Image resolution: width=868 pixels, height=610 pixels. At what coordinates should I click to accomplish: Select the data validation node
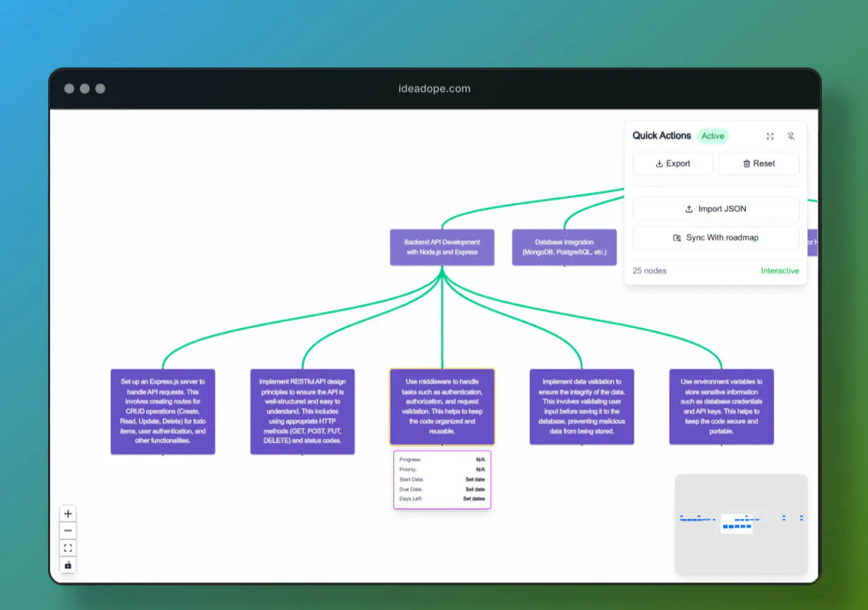coord(582,406)
